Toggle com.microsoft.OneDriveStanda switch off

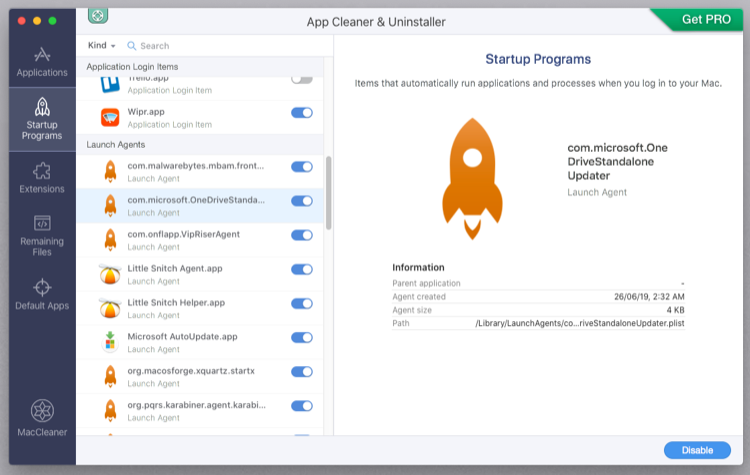coord(302,201)
